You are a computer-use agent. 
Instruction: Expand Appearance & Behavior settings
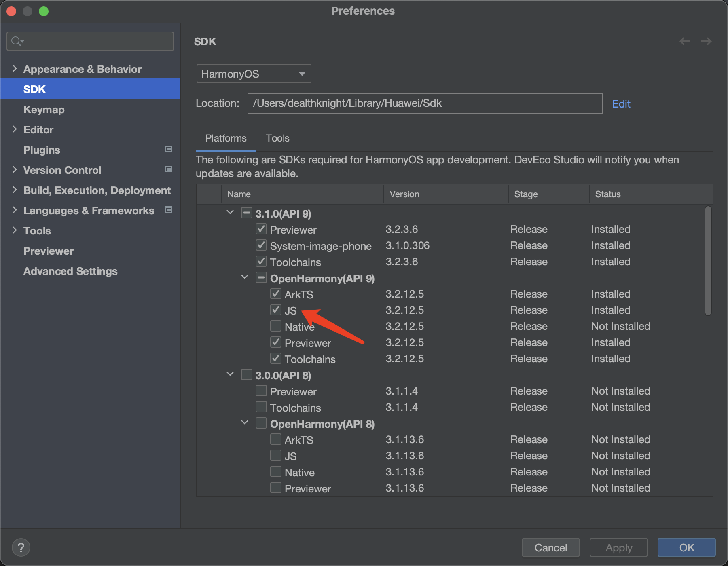tap(15, 68)
